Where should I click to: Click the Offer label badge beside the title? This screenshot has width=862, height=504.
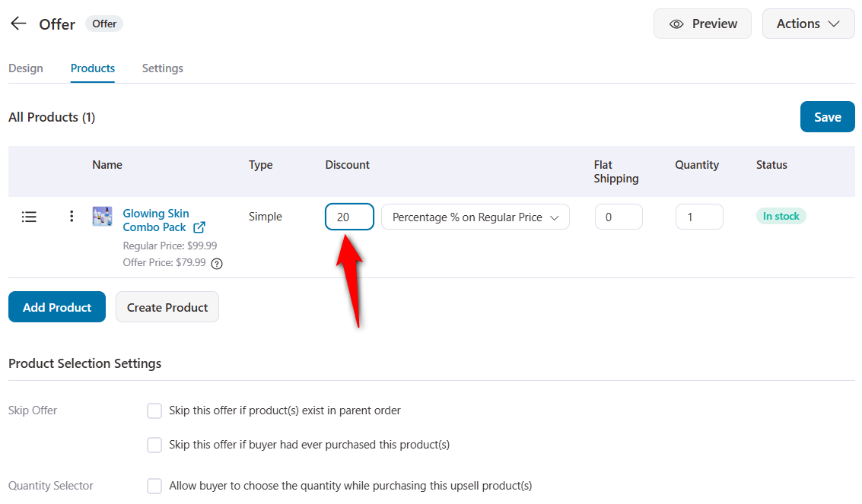coord(104,24)
